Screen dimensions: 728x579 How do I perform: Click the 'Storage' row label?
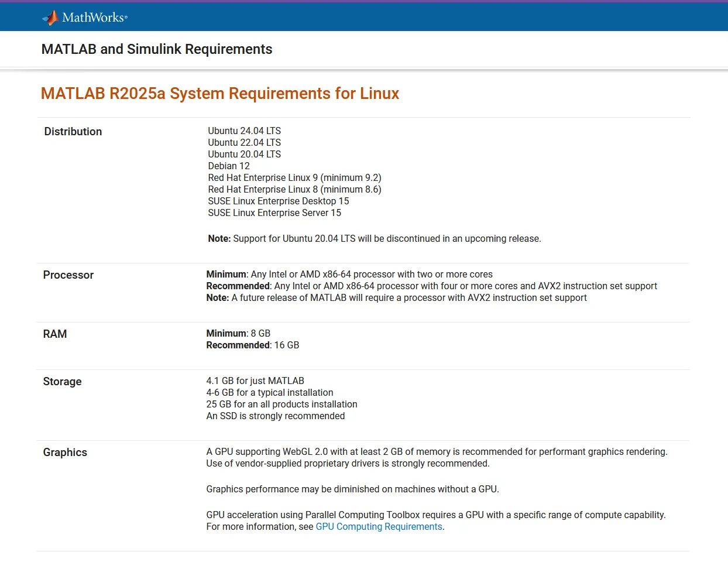click(x=63, y=382)
